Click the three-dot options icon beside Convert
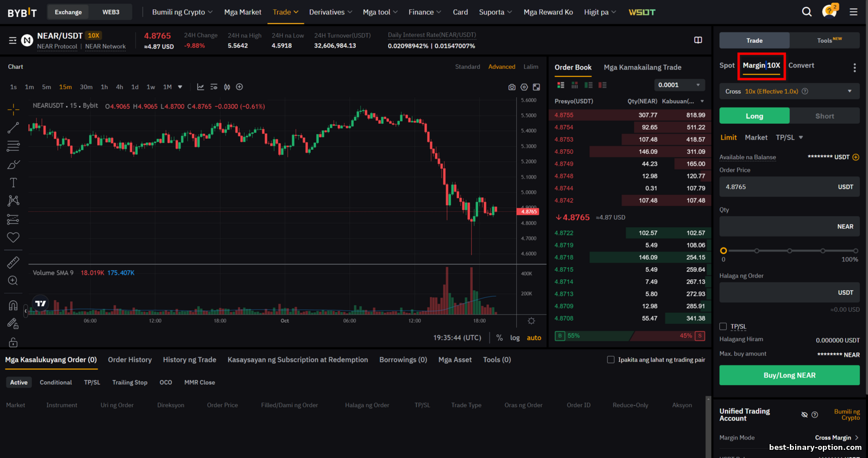Viewport: 868px width, 458px height. click(x=854, y=68)
